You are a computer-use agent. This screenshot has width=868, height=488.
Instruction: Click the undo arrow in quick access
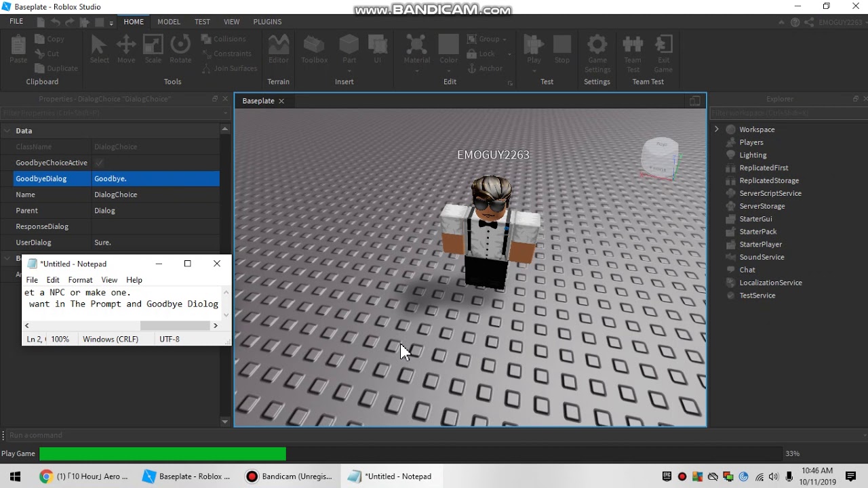click(56, 22)
